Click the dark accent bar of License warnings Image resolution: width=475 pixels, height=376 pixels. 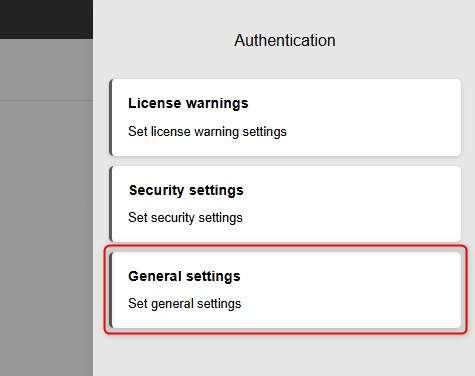(111, 117)
